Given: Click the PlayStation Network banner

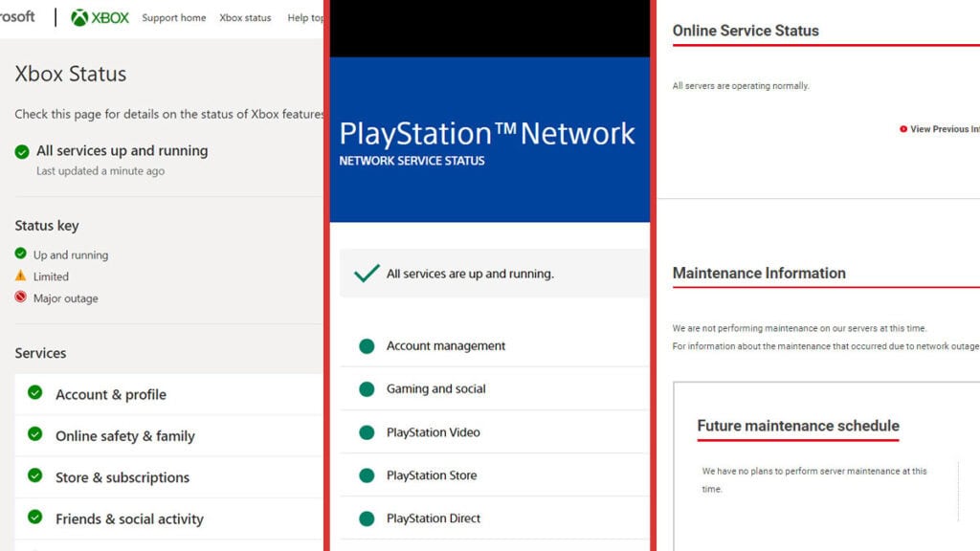Looking at the screenshot, I should tap(489, 134).
